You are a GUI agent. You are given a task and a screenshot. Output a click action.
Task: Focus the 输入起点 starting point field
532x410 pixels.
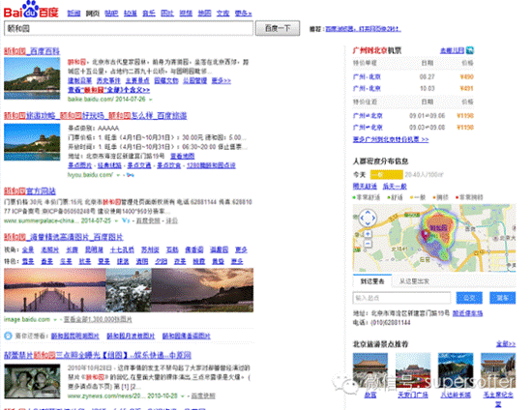coord(401,298)
